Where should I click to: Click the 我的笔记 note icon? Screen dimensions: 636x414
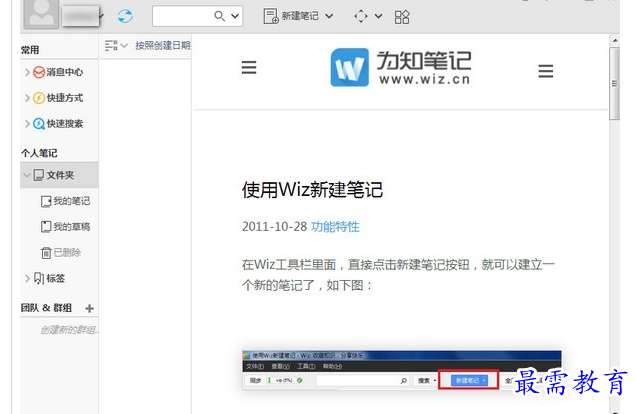pyautogui.click(x=46, y=201)
